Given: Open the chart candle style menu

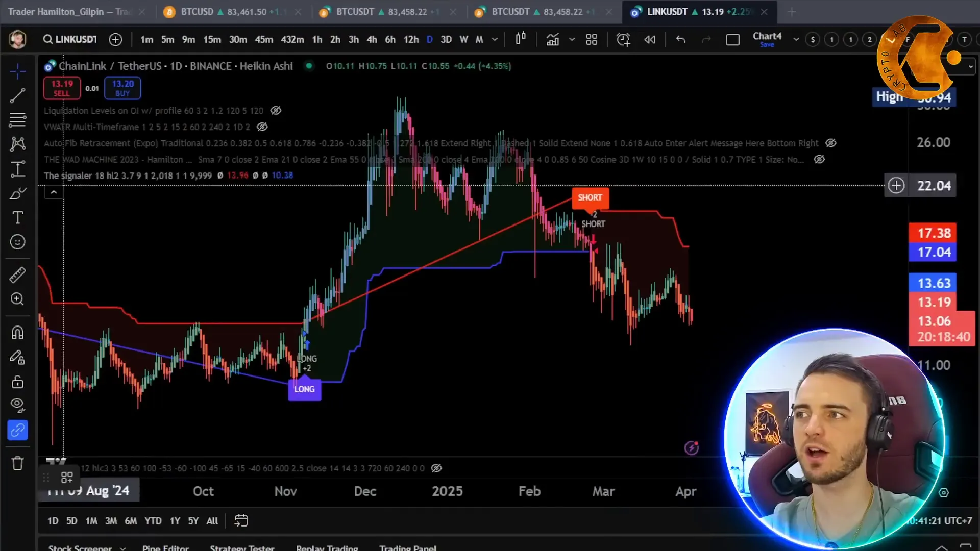Looking at the screenshot, I should [520, 39].
